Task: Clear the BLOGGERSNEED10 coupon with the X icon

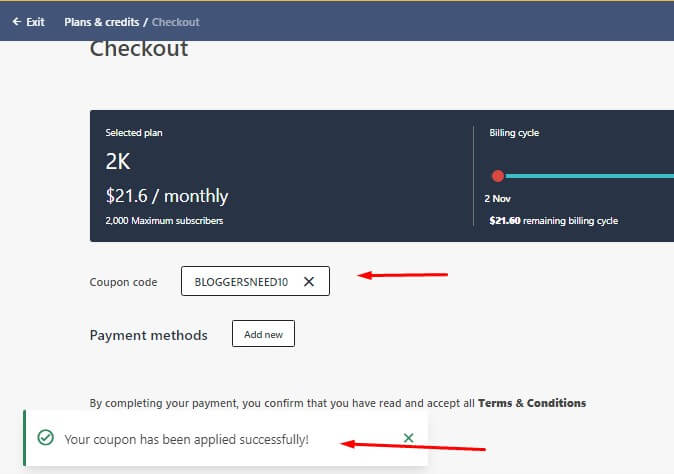Action: [309, 281]
